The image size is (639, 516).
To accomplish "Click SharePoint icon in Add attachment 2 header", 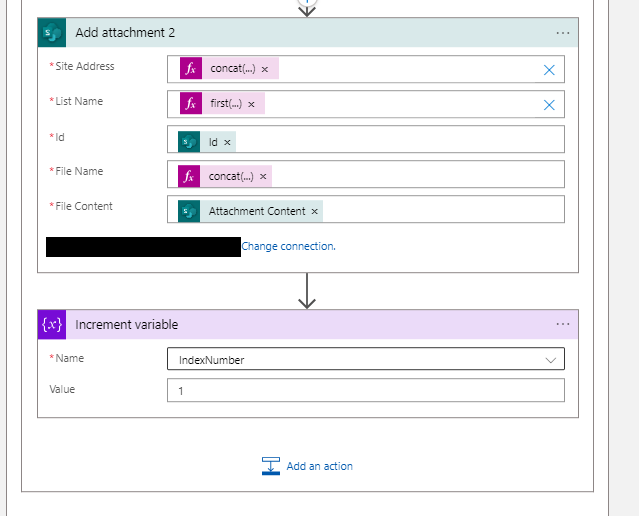I will point(52,33).
